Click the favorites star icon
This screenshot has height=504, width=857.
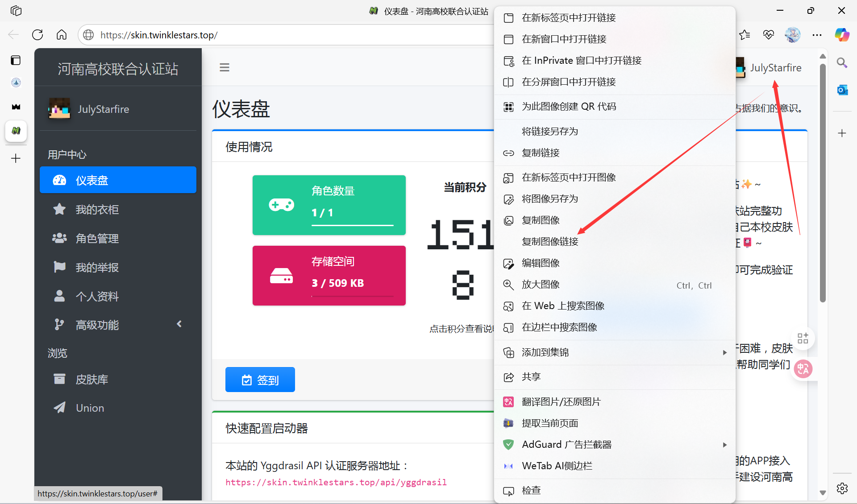click(745, 34)
